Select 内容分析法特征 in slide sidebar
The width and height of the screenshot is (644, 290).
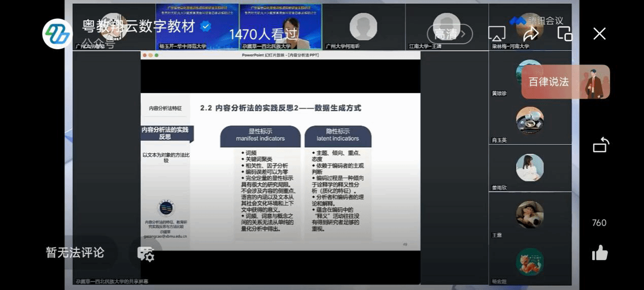pos(165,109)
